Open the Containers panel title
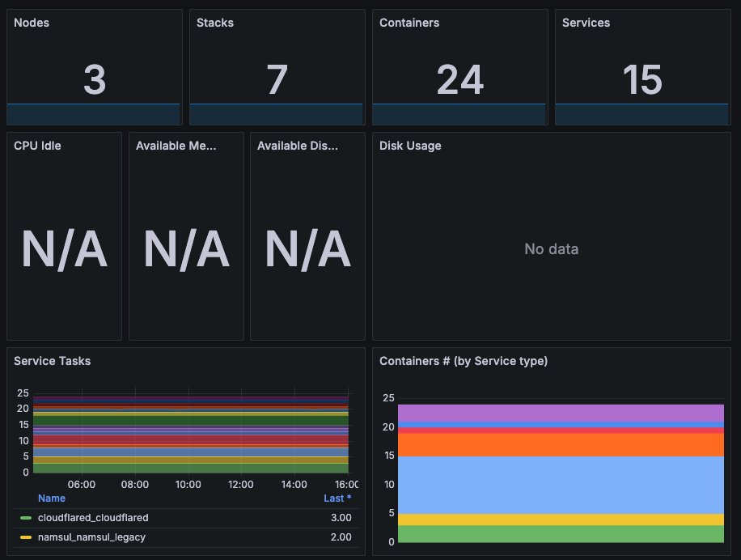Viewport: 741px width, 560px height. 409,23
